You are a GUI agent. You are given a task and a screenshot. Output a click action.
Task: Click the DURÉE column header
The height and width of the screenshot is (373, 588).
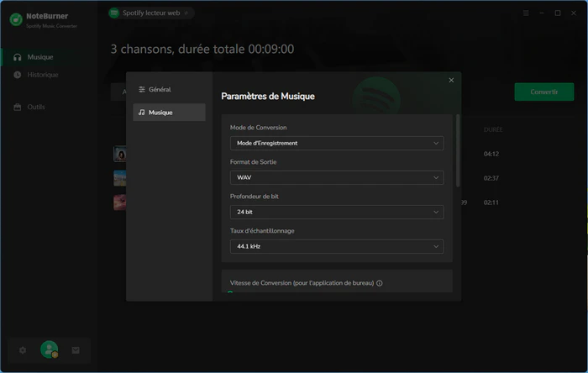[493, 129]
